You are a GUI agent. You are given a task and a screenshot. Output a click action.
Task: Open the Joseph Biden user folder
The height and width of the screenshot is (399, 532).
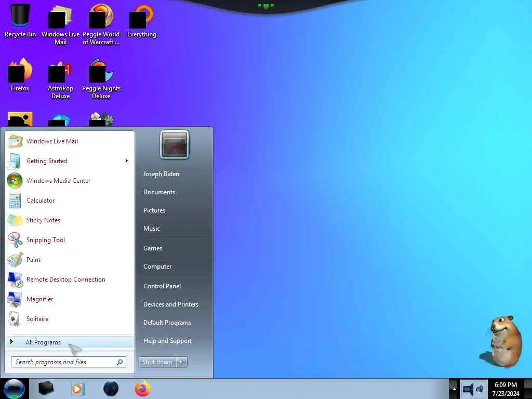(161, 174)
